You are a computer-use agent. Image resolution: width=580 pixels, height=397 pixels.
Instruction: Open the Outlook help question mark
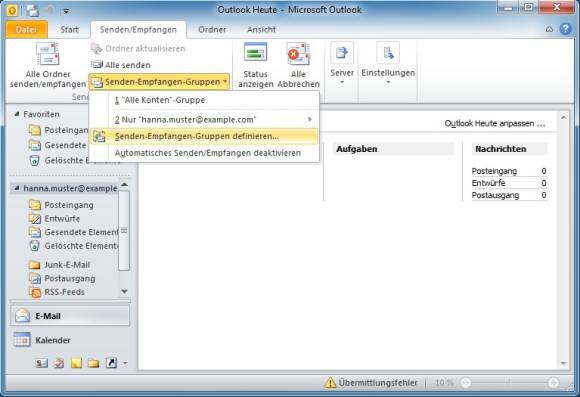click(x=565, y=29)
